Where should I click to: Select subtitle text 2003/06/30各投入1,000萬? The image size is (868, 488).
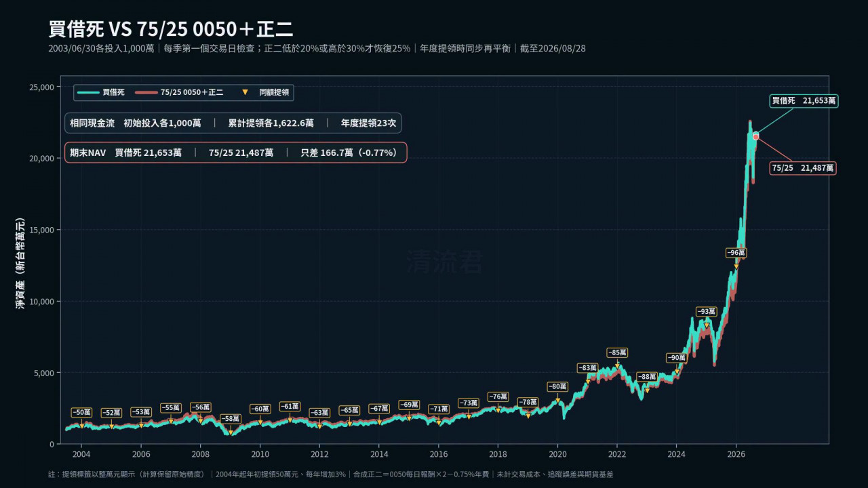point(101,49)
